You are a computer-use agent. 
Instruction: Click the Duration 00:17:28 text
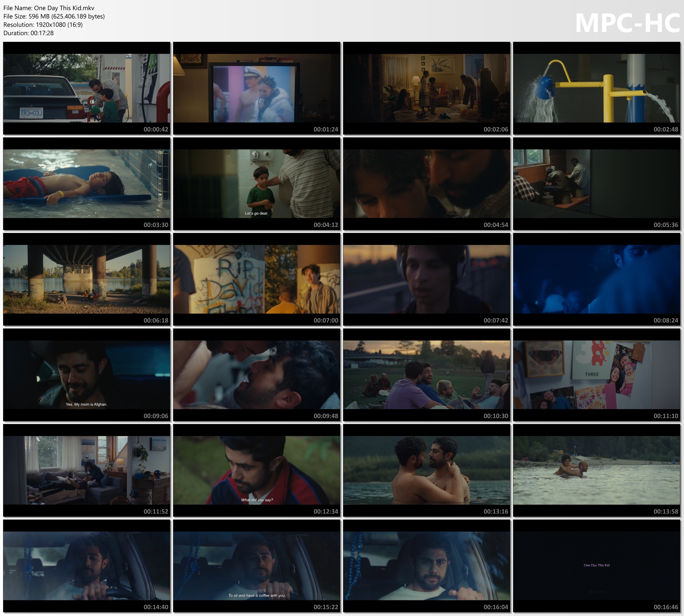[28, 33]
